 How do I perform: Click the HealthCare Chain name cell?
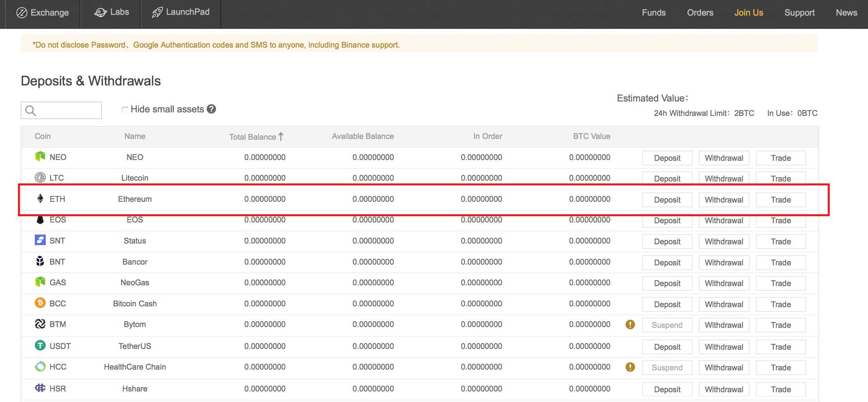tap(135, 367)
